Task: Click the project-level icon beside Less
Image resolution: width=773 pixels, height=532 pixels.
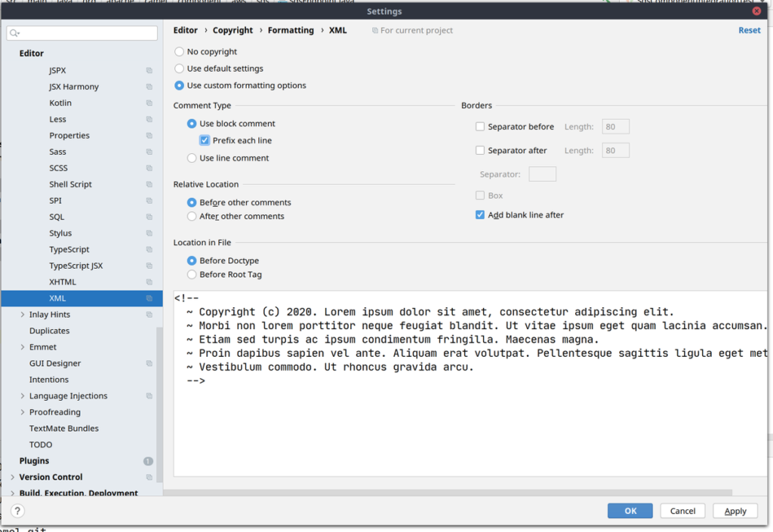Action: point(149,119)
